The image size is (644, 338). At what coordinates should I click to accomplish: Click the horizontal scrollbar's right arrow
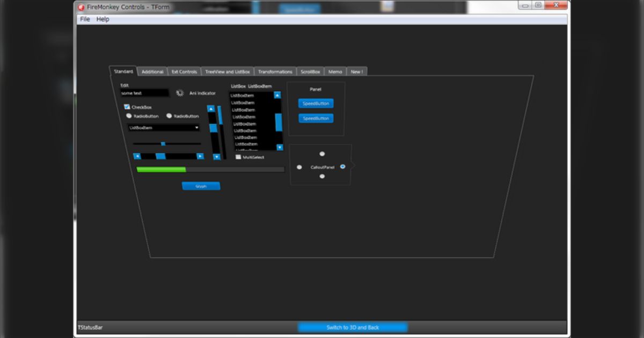pyautogui.click(x=200, y=156)
